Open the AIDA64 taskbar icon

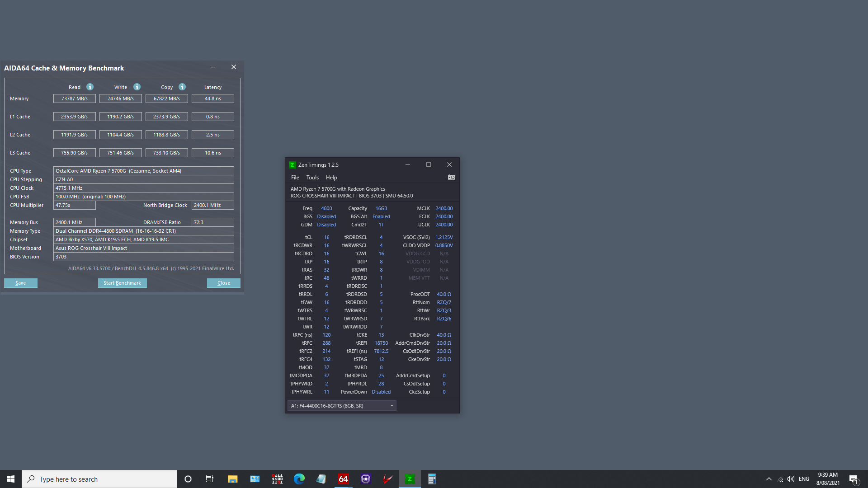[344, 479]
